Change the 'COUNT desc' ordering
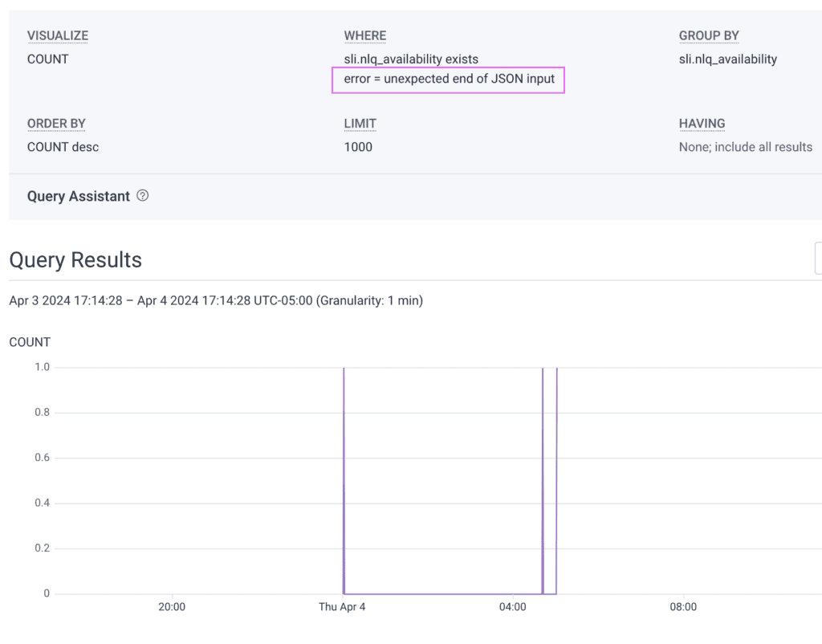The width and height of the screenshot is (822, 644). (x=63, y=147)
